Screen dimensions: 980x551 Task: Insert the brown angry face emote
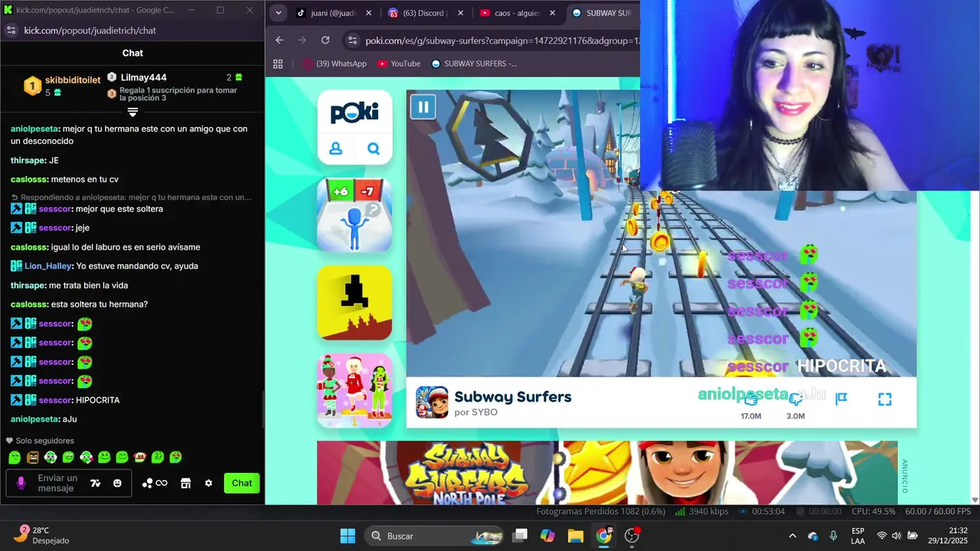tap(32, 457)
